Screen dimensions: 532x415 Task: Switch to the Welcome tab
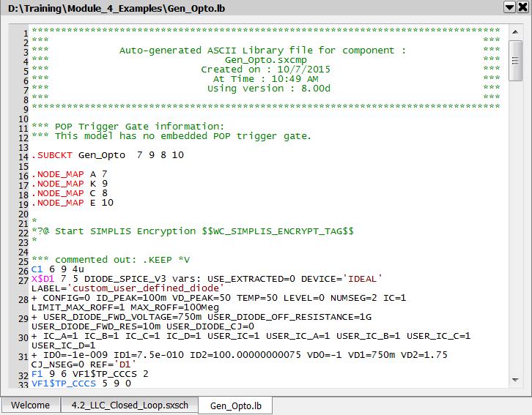click(30, 405)
